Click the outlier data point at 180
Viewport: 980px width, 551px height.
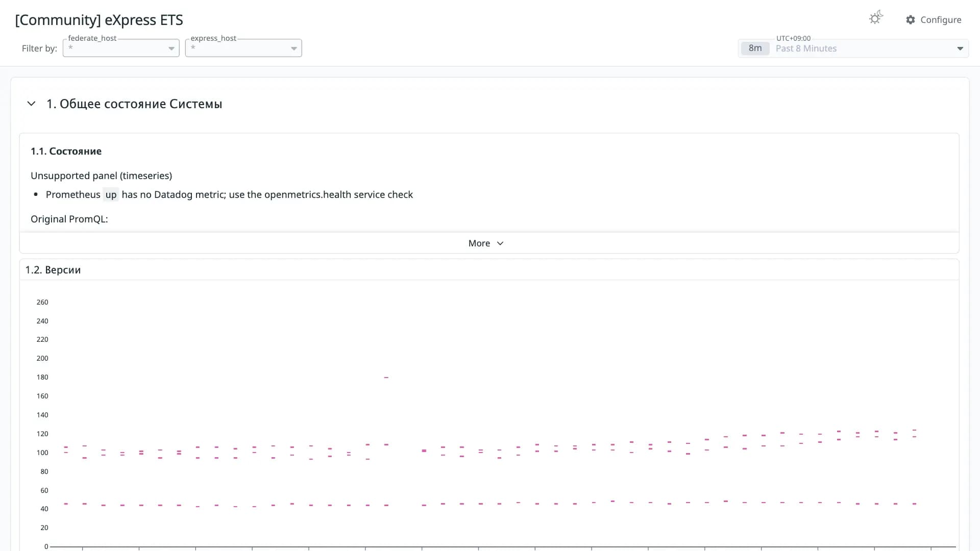click(x=386, y=378)
